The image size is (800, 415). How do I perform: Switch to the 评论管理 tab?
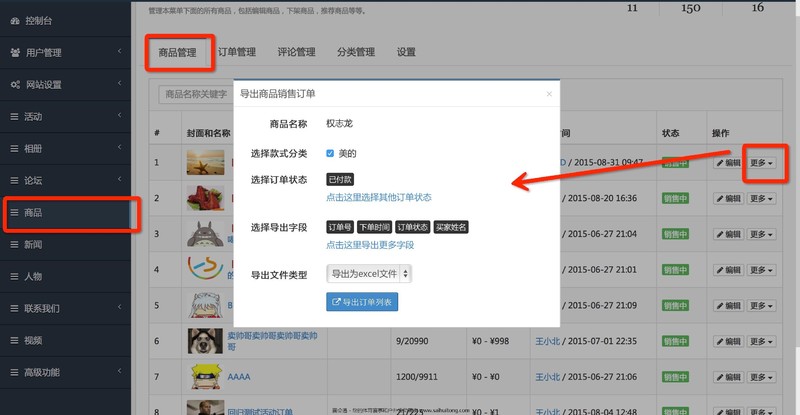tap(296, 52)
